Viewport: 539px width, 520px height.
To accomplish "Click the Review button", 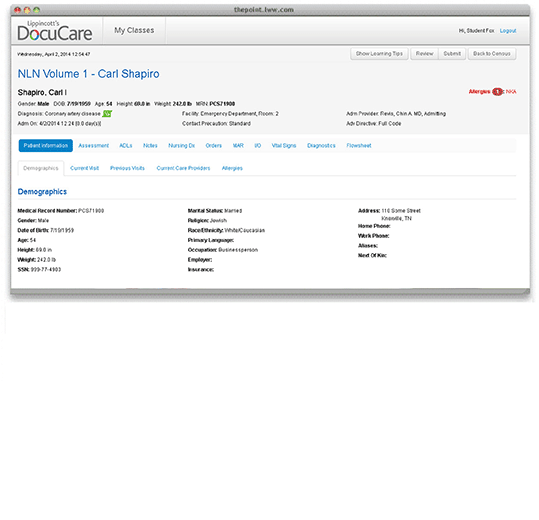I will [425, 54].
